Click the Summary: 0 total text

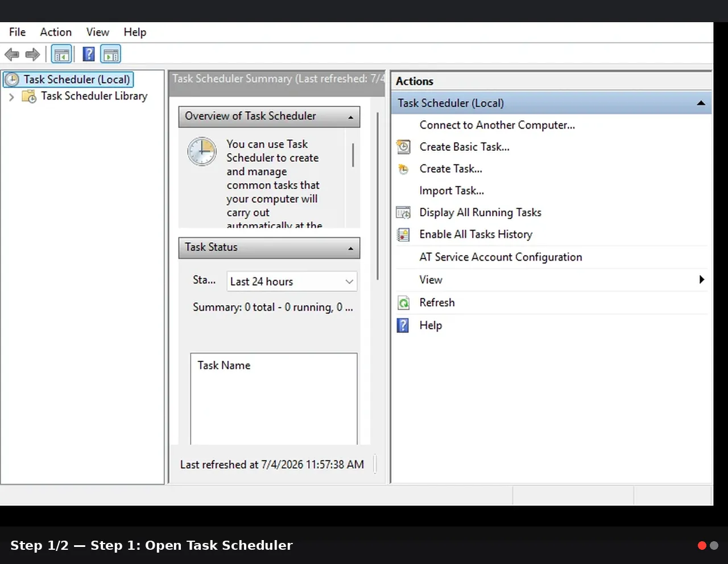coord(272,307)
